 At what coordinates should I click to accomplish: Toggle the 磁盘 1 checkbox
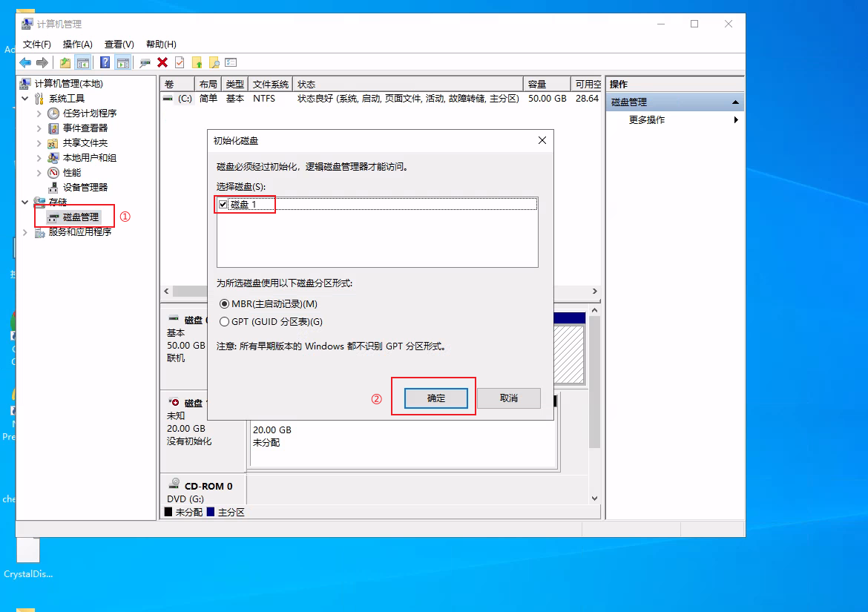click(223, 204)
